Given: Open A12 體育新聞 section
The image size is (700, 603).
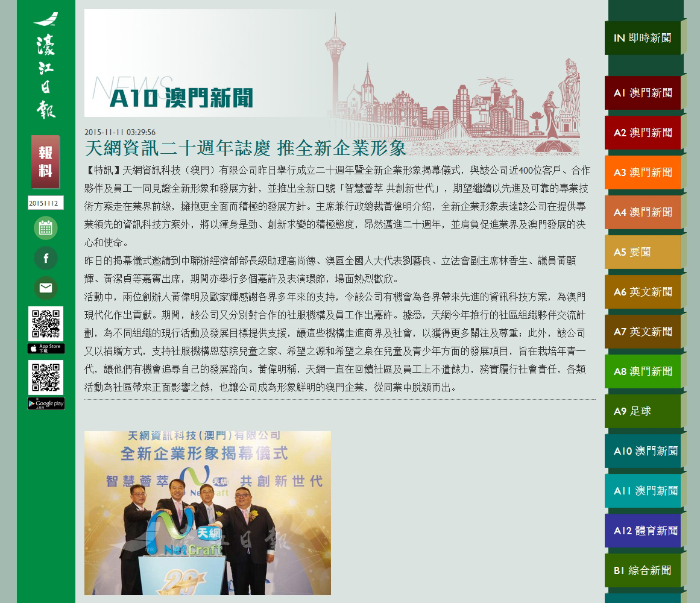Looking at the screenshot, I should (642, 531).
